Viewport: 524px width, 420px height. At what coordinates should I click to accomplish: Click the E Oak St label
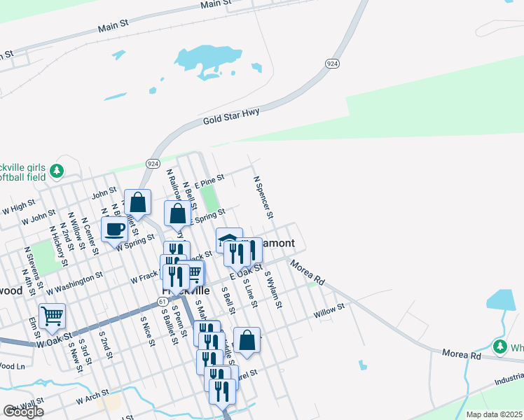point(247,272)
